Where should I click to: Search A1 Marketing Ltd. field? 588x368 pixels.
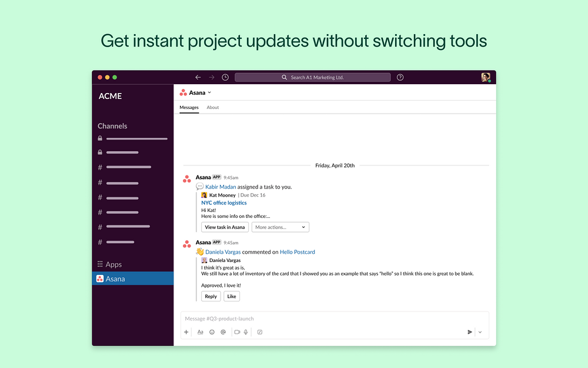click(312, 77)
